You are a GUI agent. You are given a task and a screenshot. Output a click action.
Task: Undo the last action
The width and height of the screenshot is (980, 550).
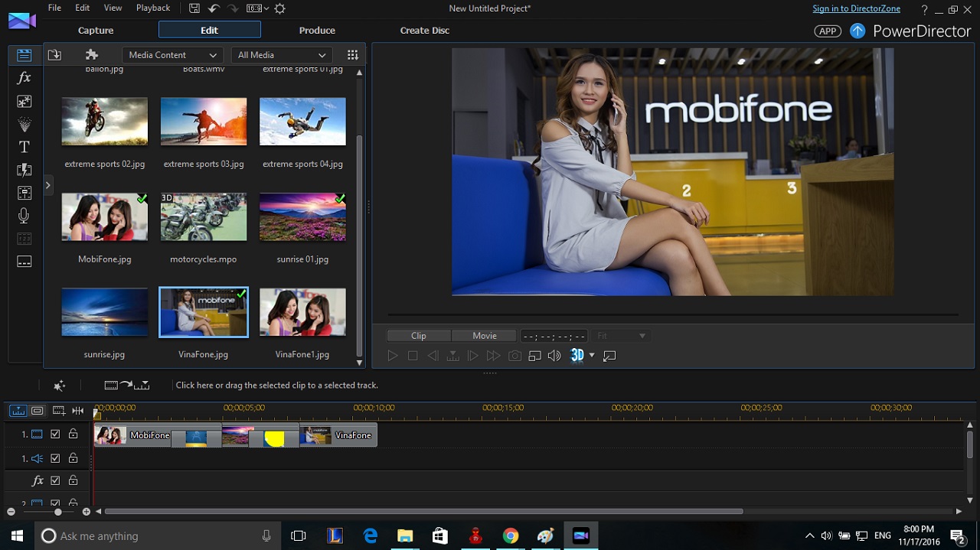[x=214, y=8]
